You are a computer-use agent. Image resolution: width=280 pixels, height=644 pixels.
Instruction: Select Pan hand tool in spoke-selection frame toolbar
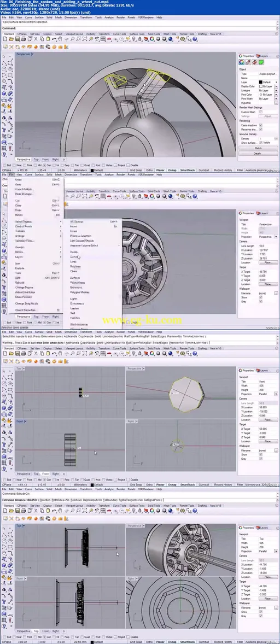click(x=60, y=39)
